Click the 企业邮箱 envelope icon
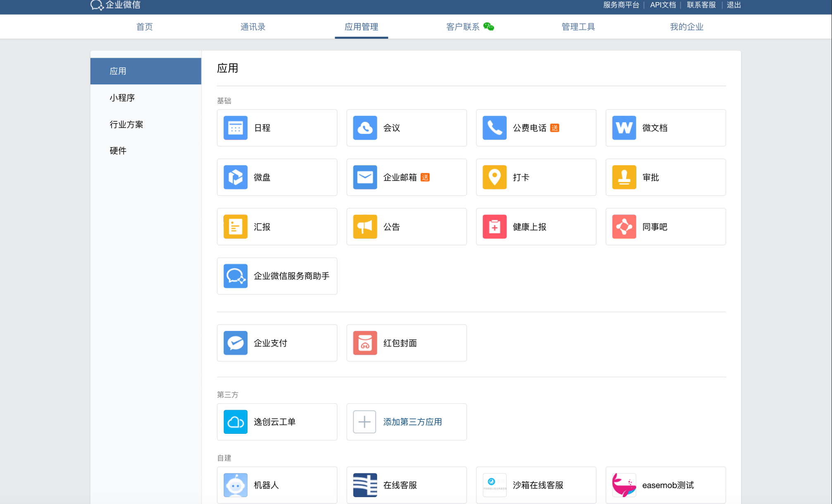Image resolution: width=832 pixels, height=504 pixels. tap(365, 177)
